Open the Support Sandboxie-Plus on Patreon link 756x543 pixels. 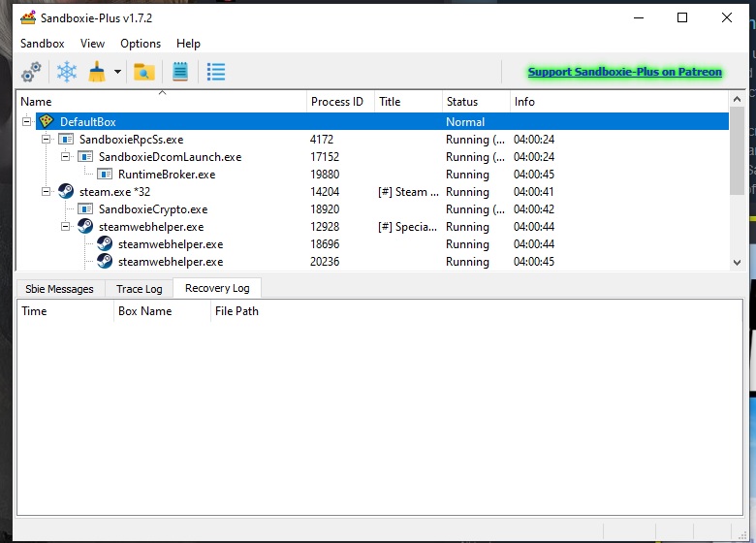point(625,72)
